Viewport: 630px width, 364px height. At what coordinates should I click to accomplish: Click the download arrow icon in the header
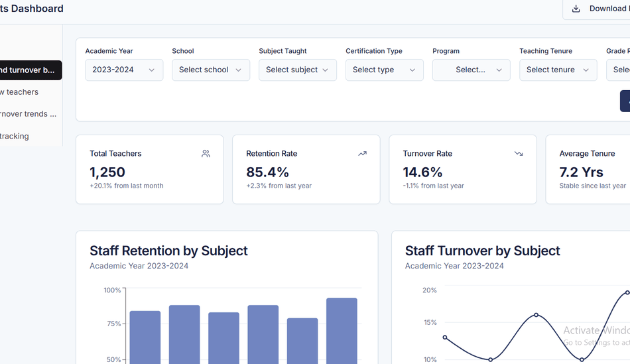[576, 9]
